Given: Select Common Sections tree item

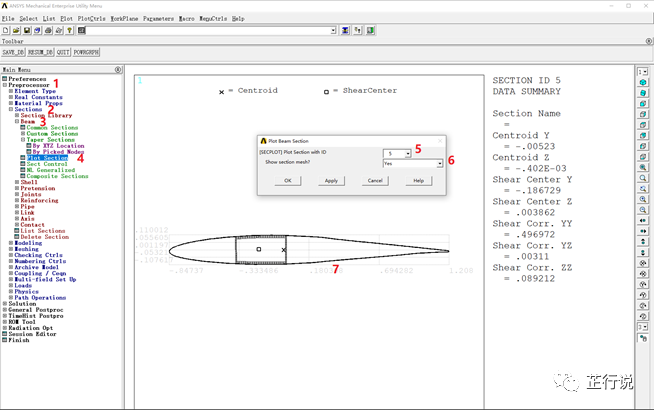Looking at the screenshot, I should tap(52, 128).
